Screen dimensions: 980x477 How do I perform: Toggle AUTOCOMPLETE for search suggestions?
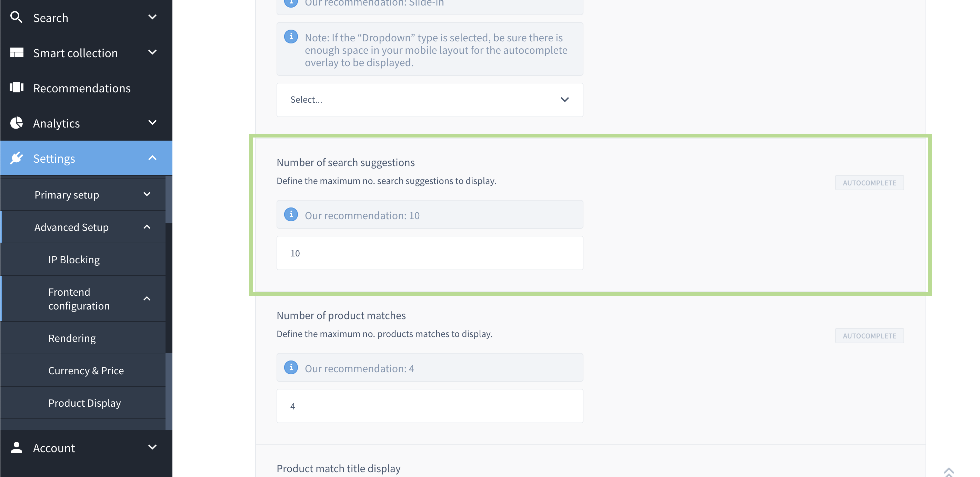[870, 183]
